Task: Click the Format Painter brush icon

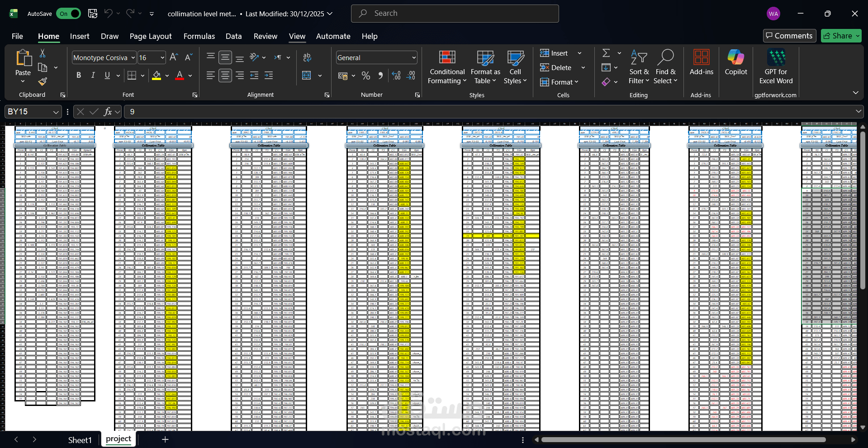Action: tap(43, 81)
